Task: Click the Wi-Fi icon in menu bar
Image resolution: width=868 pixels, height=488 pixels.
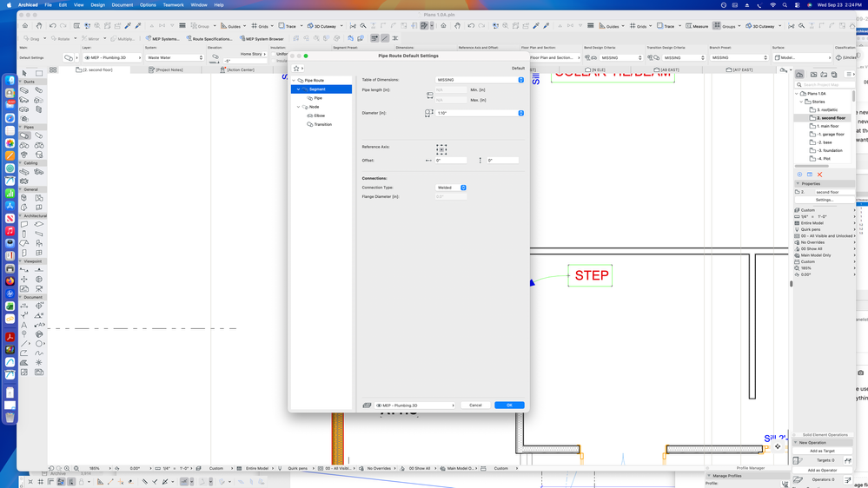Action: pyautogui.click(x=772, y=4)
